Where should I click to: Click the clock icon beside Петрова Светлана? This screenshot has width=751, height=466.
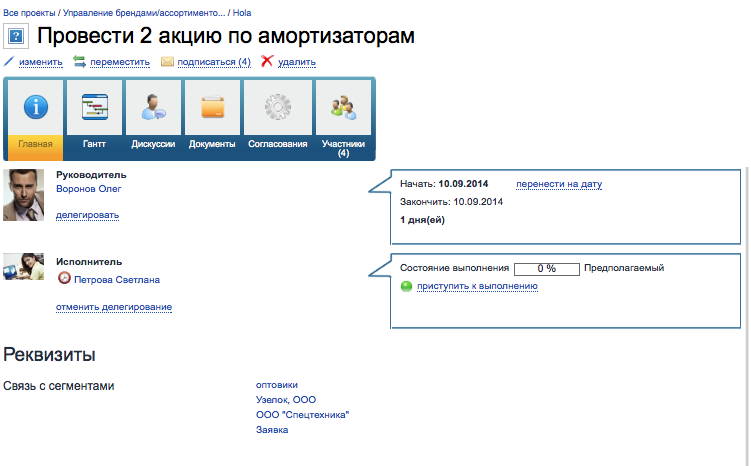(64, 278)
